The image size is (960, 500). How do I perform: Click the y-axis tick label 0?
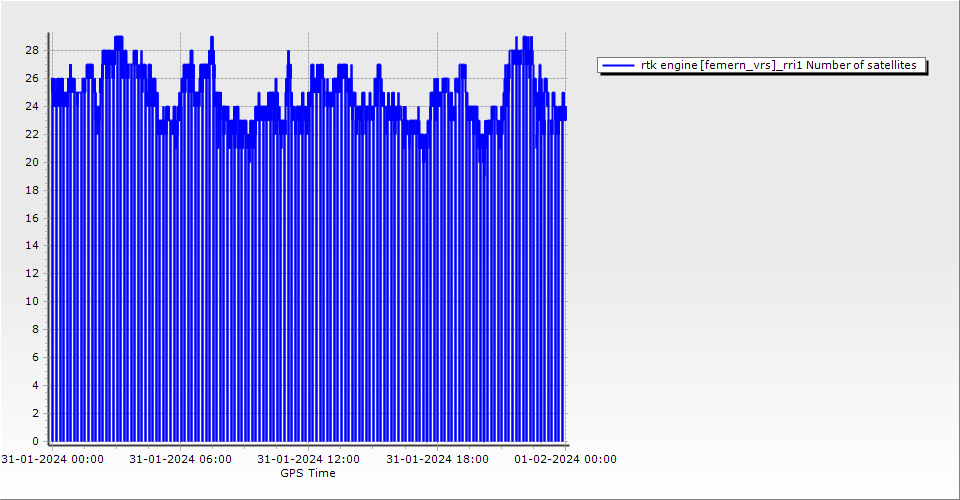(35, 441)
